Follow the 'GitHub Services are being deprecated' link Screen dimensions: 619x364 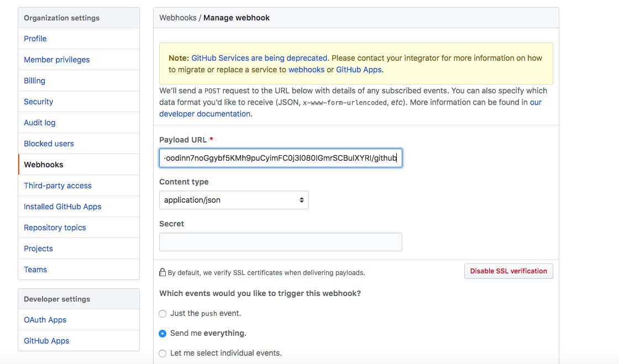(259, 58)
